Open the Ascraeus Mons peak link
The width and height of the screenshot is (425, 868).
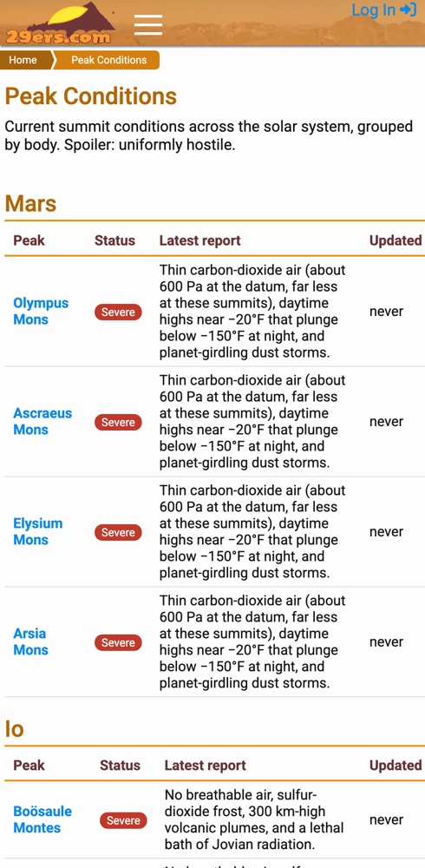click(x=42, y=421)
